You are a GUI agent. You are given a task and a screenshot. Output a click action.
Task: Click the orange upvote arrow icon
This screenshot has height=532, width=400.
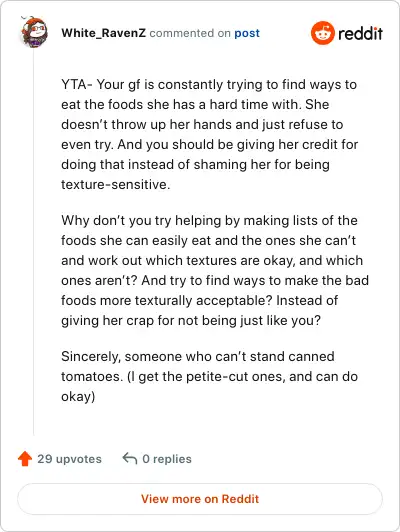pyautogui.click(x=25, y=459)
